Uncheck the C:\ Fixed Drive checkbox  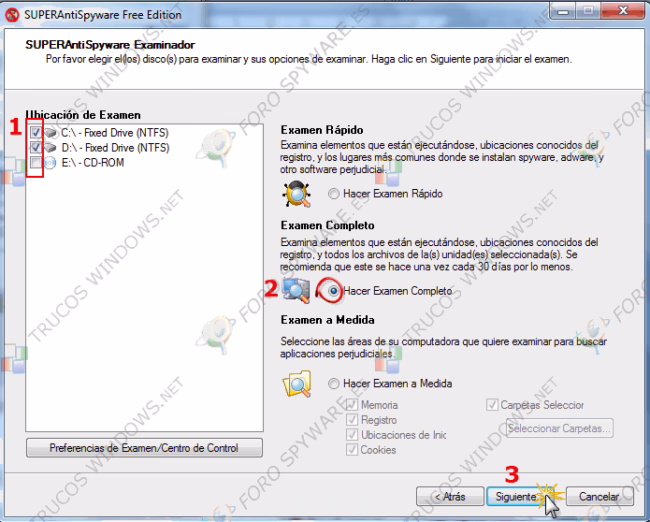(36, 133)
